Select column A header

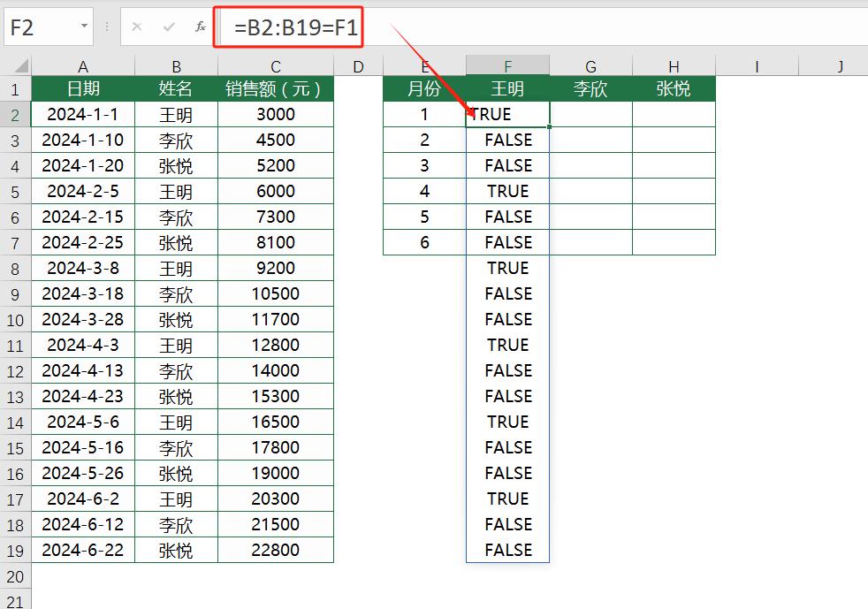83,66
